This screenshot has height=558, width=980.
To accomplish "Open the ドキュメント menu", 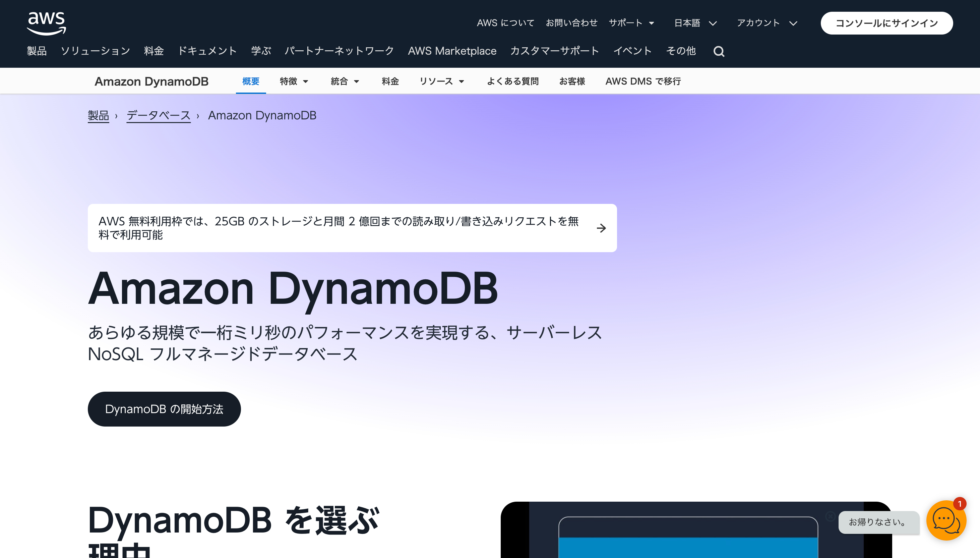I will point(207,51).
